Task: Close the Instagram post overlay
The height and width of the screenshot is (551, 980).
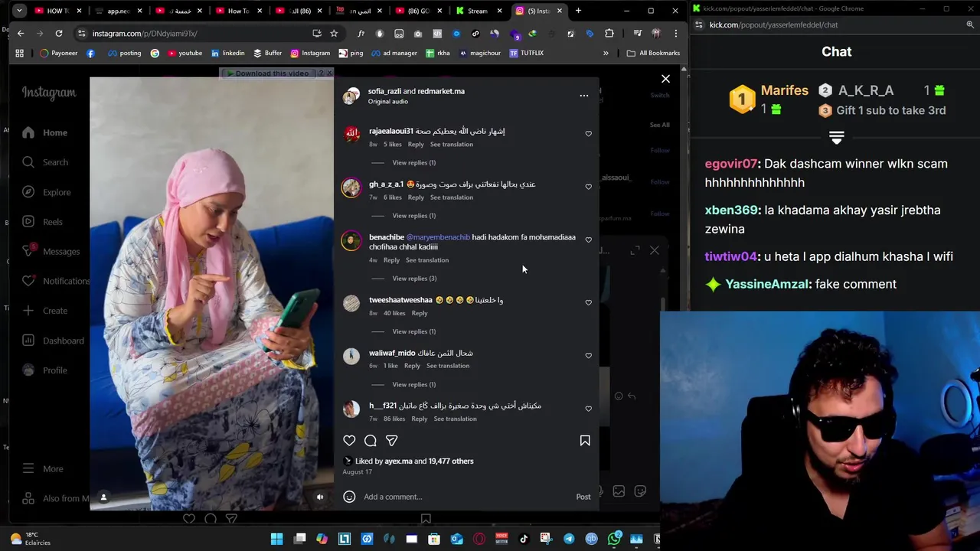Action: [x=665, y=79]
